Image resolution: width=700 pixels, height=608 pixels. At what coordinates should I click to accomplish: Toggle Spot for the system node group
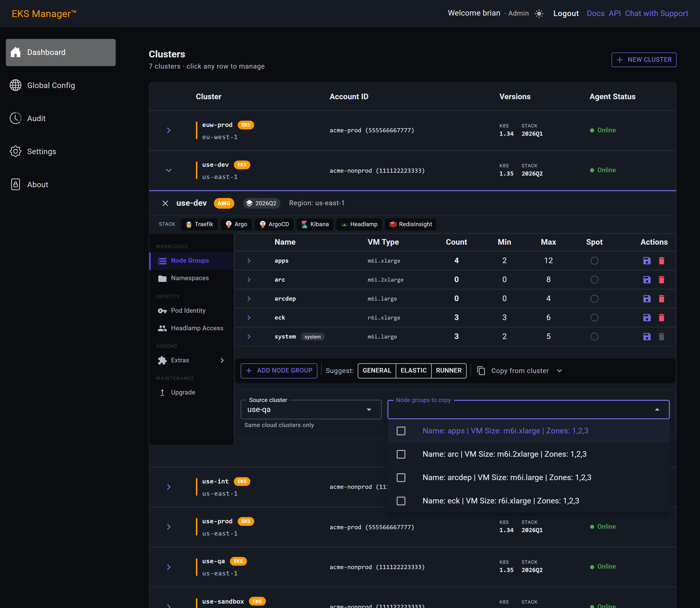click(594, 337)
